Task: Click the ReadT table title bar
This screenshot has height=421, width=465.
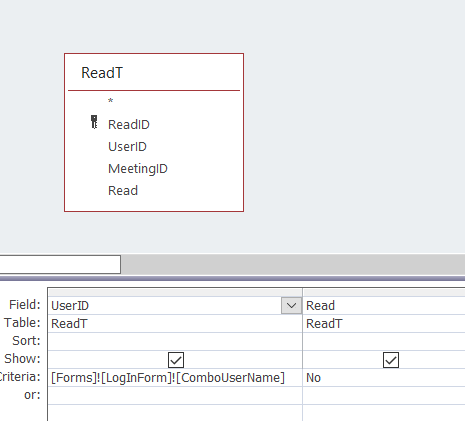Action: tap(154, 72)
